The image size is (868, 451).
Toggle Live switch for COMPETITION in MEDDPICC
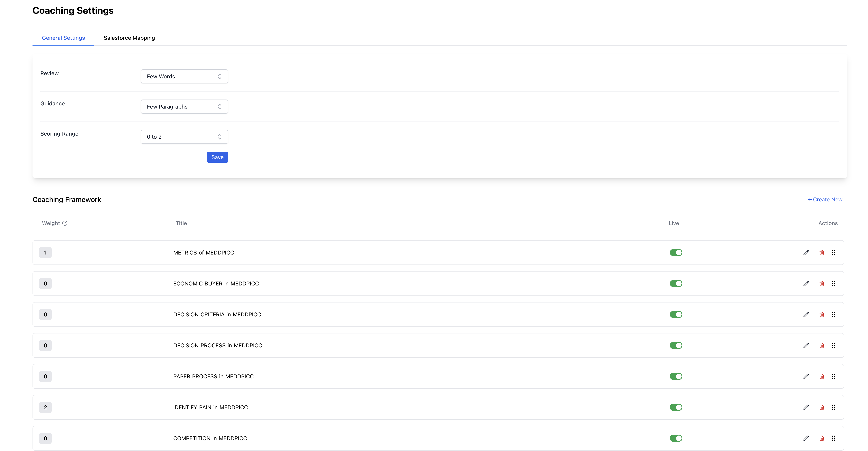click(x=676, y=438)
